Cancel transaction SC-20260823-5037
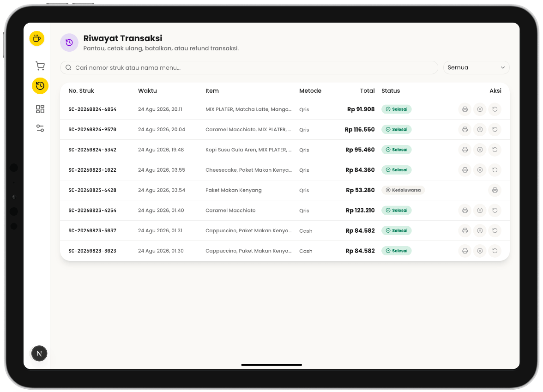Screen dimensions: 543x392 [x=480, y=231]
